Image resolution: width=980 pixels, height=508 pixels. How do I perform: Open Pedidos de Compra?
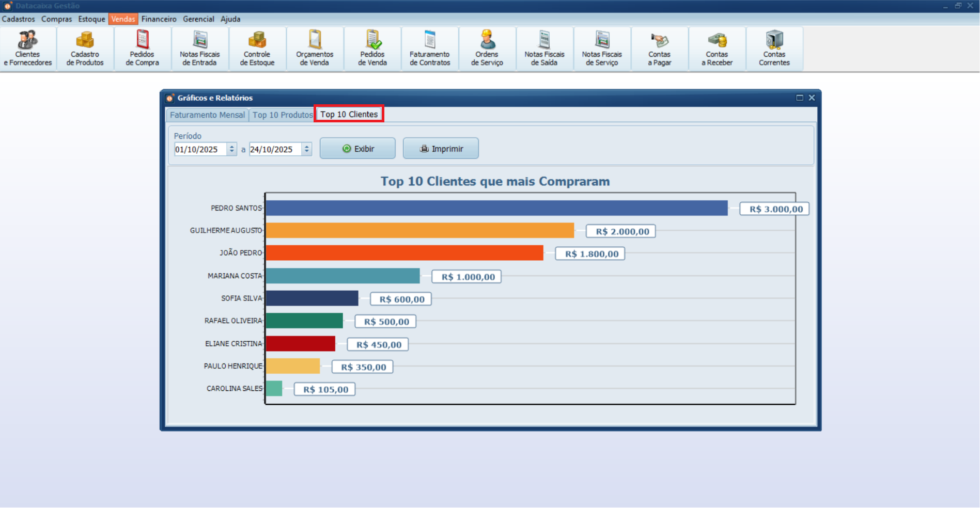[x=142, y=48]
